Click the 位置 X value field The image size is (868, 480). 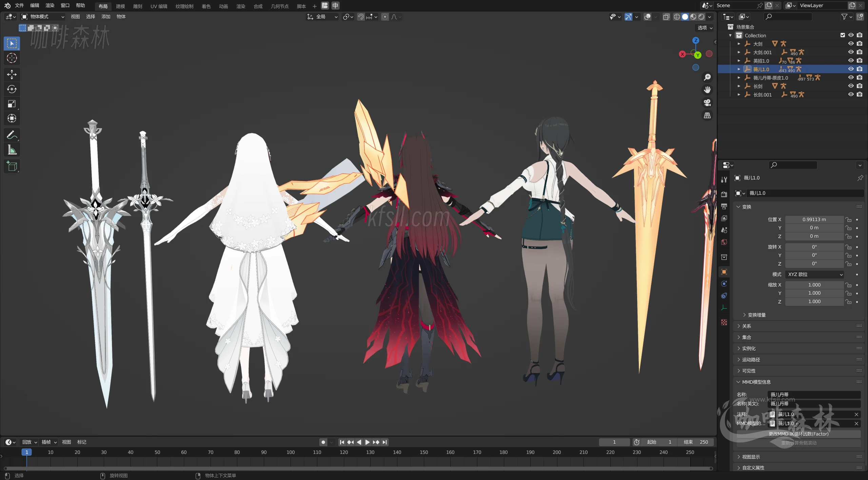click(x=814, y=220)
